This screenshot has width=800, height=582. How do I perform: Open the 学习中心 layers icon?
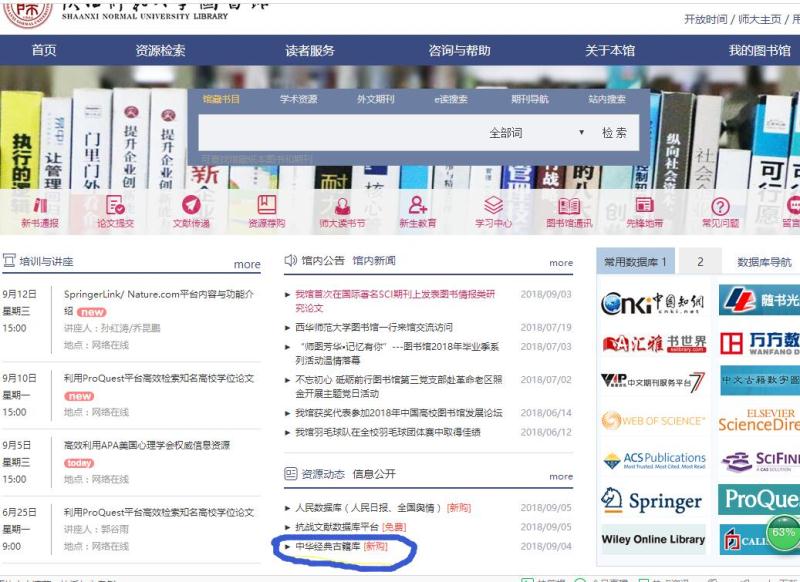pos(493,205)
